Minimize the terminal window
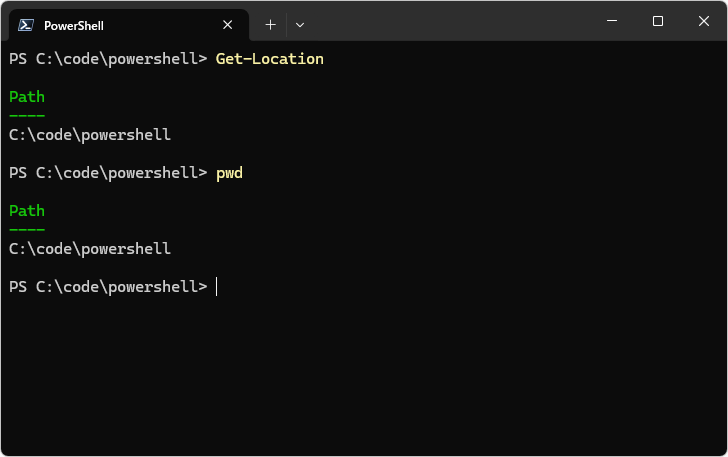This screenshot has height=457, width=728. point(612,21)
